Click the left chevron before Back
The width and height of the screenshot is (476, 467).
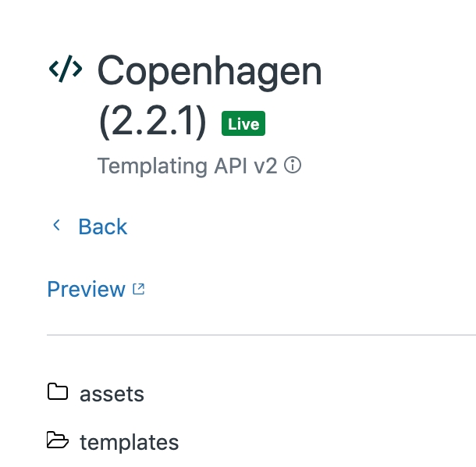[x=56, y=226]
